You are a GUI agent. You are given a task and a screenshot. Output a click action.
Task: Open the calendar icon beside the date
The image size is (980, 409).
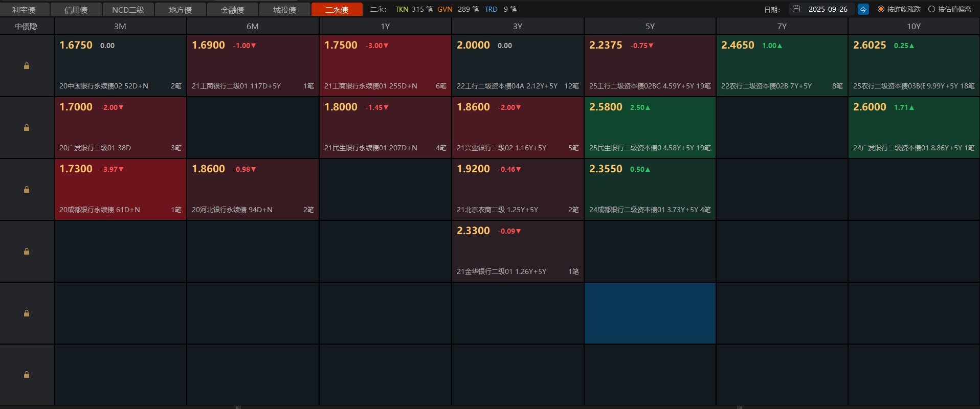tap(796, 9)
